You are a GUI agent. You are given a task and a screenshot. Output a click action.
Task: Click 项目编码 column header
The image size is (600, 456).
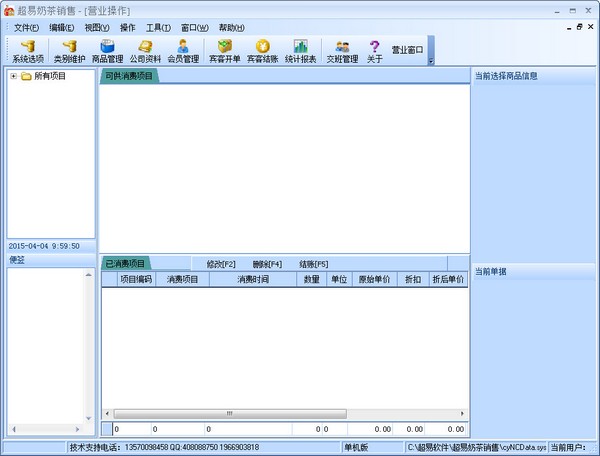[136, 279]
